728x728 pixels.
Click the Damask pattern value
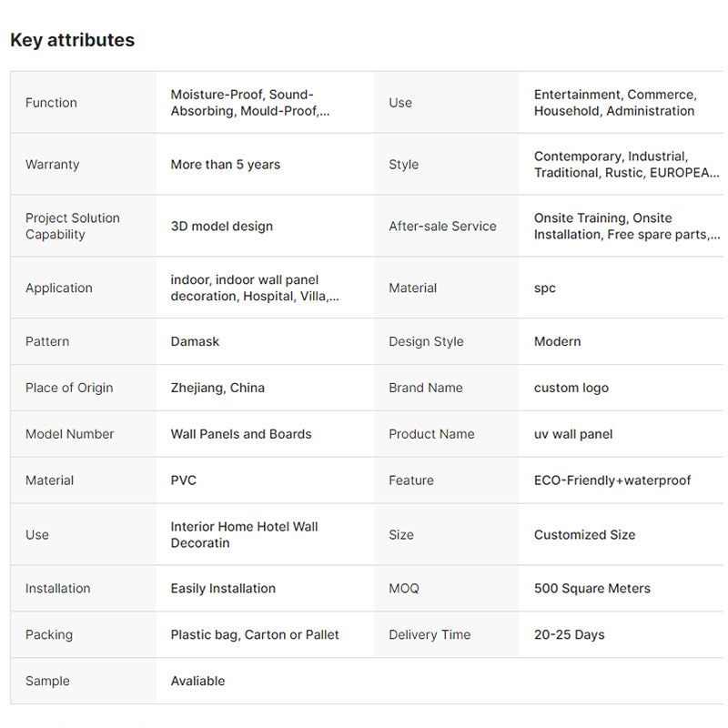tap(196, 342)
